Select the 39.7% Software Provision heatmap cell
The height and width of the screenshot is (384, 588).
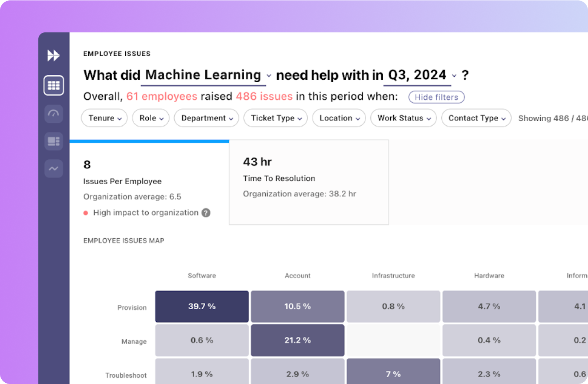tap(202, 306)
